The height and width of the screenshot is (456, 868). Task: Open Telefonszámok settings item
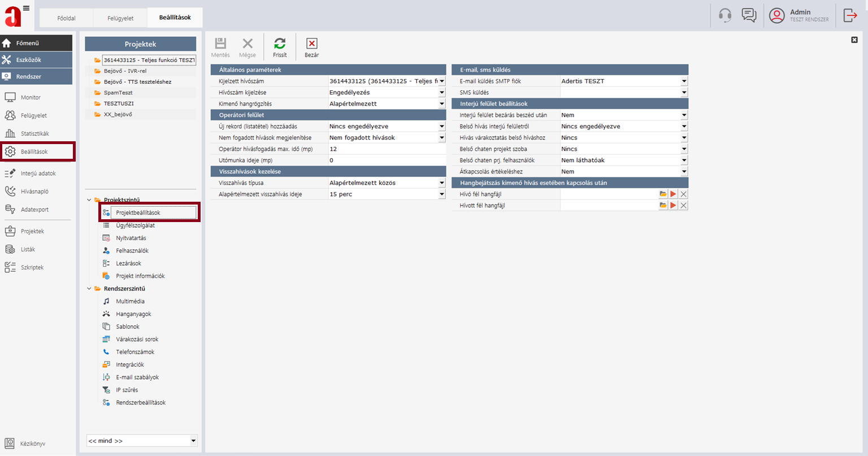135,352
